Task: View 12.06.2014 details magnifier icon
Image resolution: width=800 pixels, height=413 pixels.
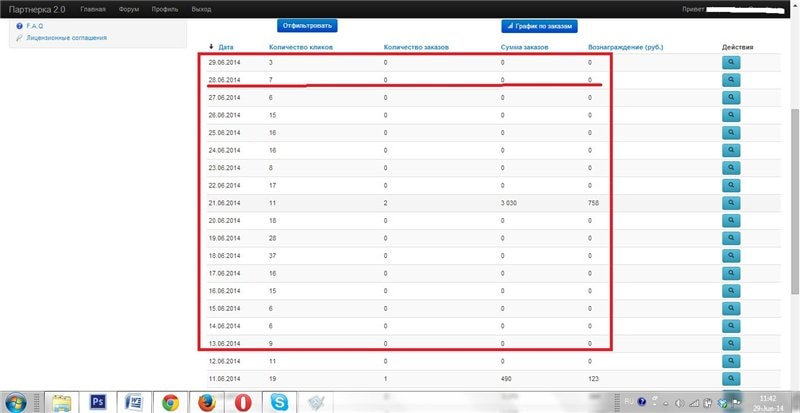Action: point(731,361)
